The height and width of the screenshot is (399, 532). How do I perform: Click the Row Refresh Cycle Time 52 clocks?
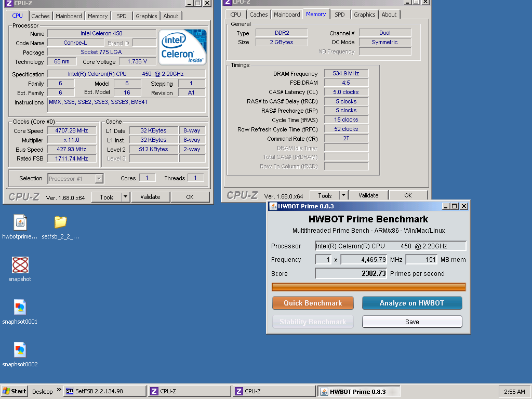pyautogui.click(x=346, y=129)
